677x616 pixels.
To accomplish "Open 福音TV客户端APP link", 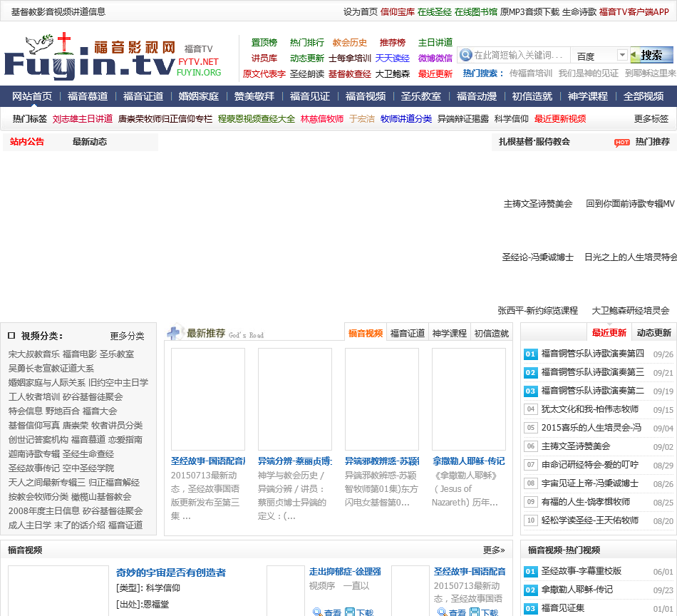I will pyautogui.click(x=634, y=12).
